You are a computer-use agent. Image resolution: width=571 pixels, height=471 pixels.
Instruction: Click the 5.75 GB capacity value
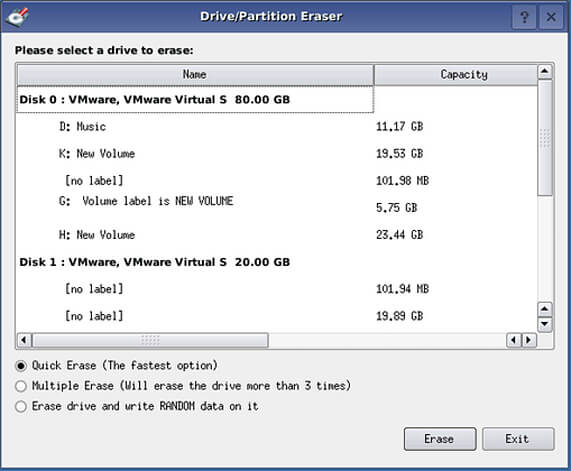pyautogui.click(x=397, y=208)
